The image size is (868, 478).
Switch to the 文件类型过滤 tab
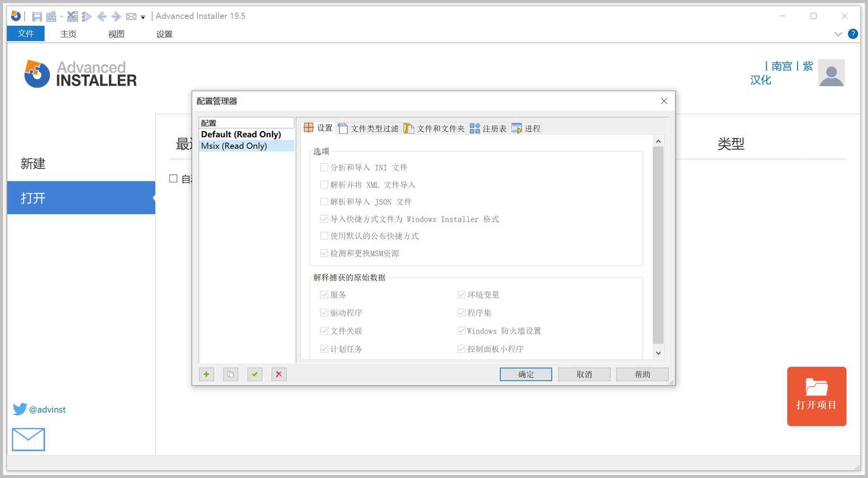click(x=368, y=129)
